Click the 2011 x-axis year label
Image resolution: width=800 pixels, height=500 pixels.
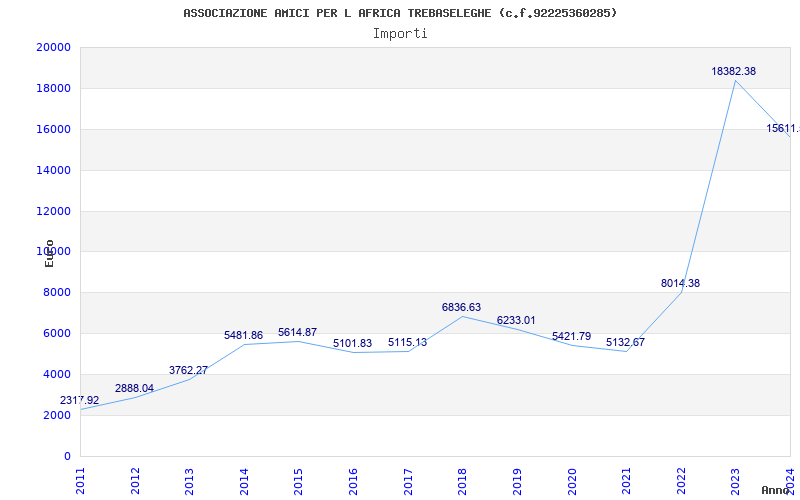pos(80,481)
